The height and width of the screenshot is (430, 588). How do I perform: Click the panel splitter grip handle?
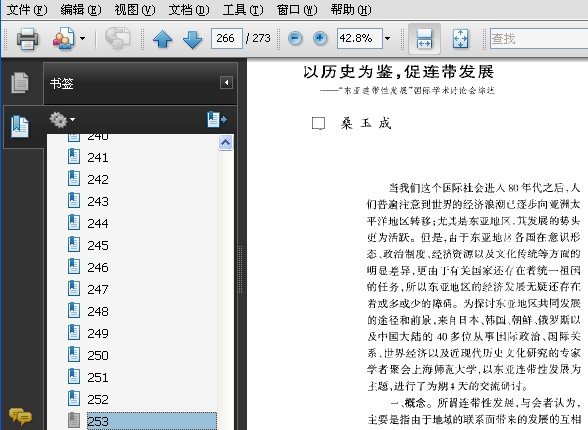[x=240, y=269]
